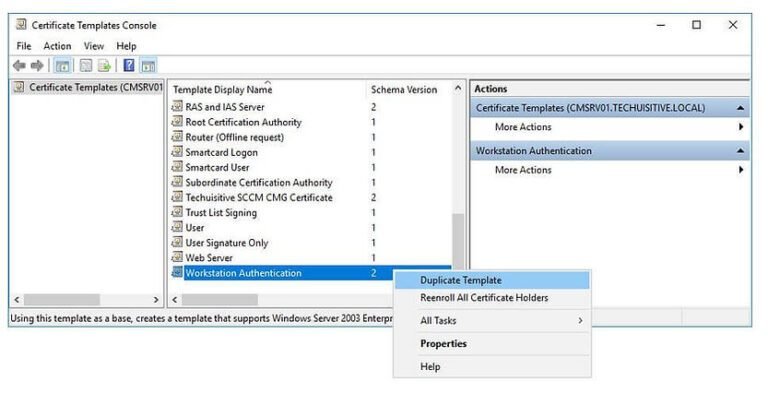The image size is (768, 393).
Task: Expand More Actions under Certificate Templates
Action: click(x=610, y=127)
